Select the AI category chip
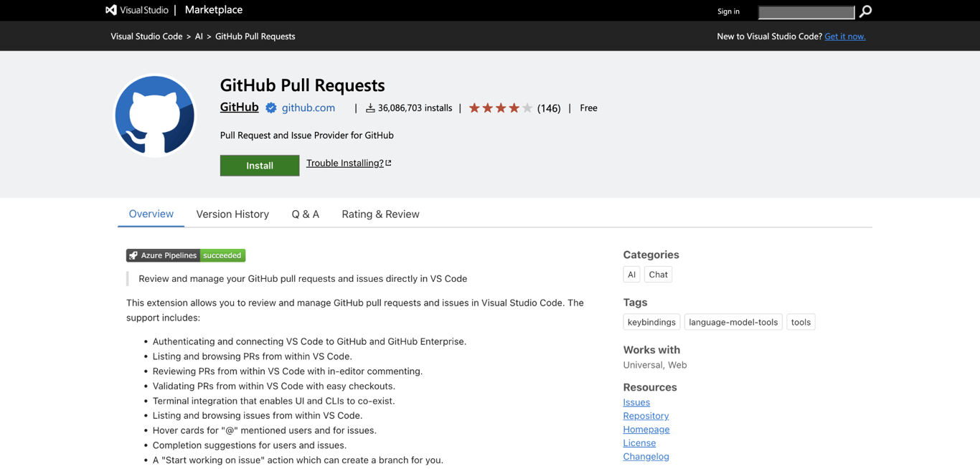This screenshot has width=980, height=469. (631, 275)
